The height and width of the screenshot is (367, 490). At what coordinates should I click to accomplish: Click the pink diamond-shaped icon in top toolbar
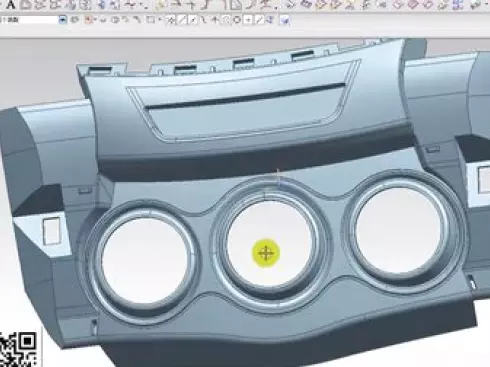[x=412, y=4]
